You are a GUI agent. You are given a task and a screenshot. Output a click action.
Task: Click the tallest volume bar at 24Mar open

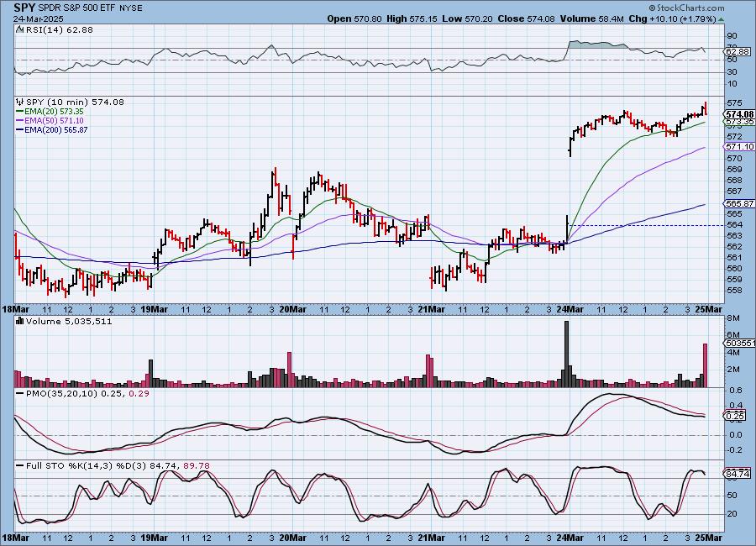(566, 354)
